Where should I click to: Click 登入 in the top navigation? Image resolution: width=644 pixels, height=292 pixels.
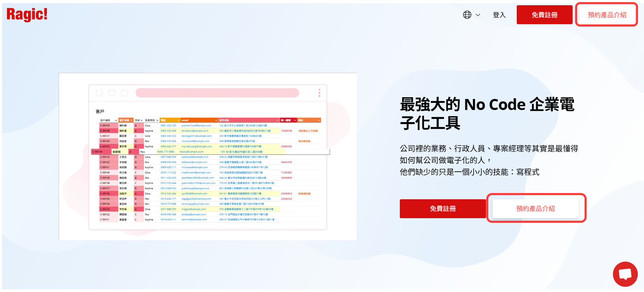[x=499, y=15]
